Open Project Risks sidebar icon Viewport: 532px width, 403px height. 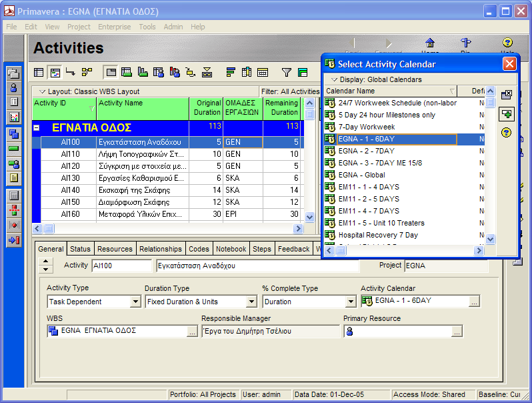point(14,240)
